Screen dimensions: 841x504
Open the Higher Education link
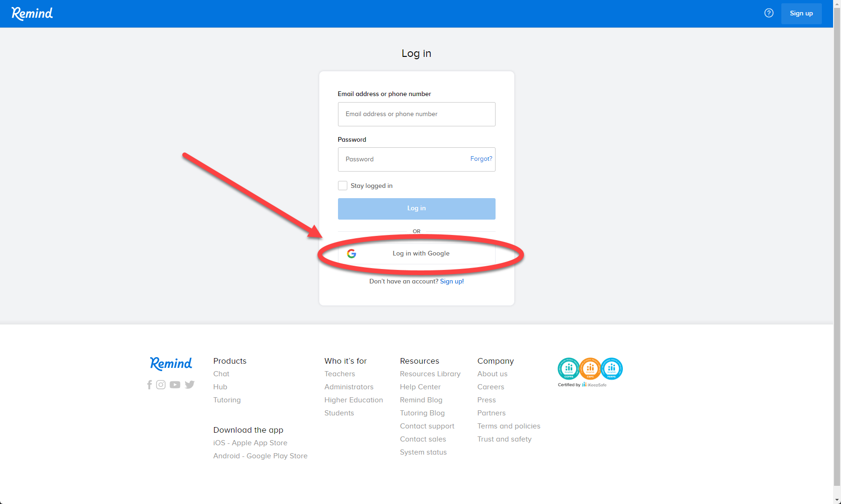[x=354, y=400]
